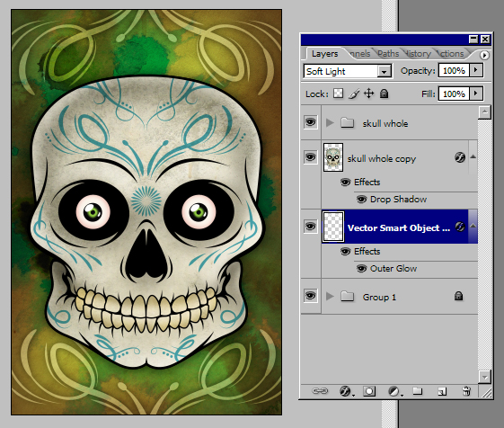The width and height of the screenshot is (504, 428).
Task: Open the Fill slider arrow
Action: click(x=476, y=94)
